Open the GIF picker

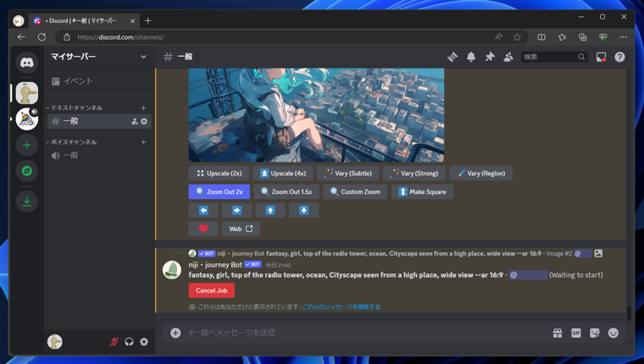tap(576, 333)
